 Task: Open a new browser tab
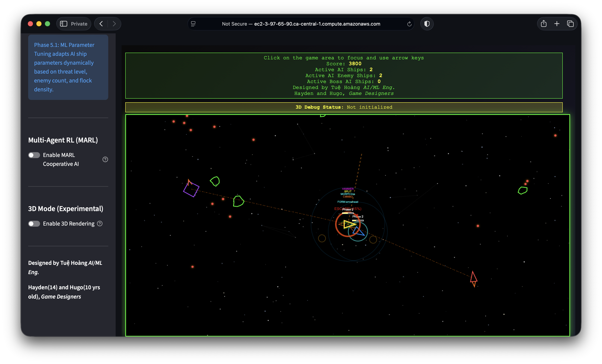click(x=557, y=24)
